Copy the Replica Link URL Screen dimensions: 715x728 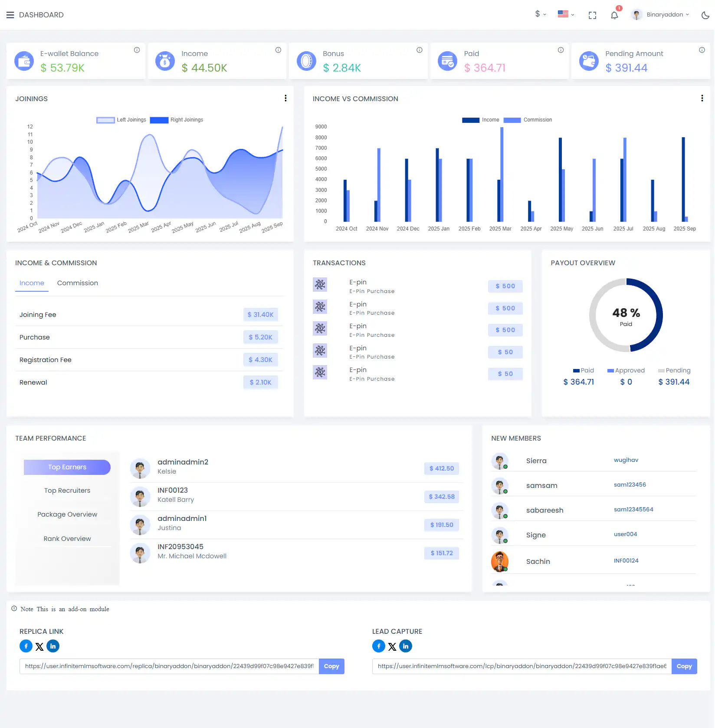(331, 666)
